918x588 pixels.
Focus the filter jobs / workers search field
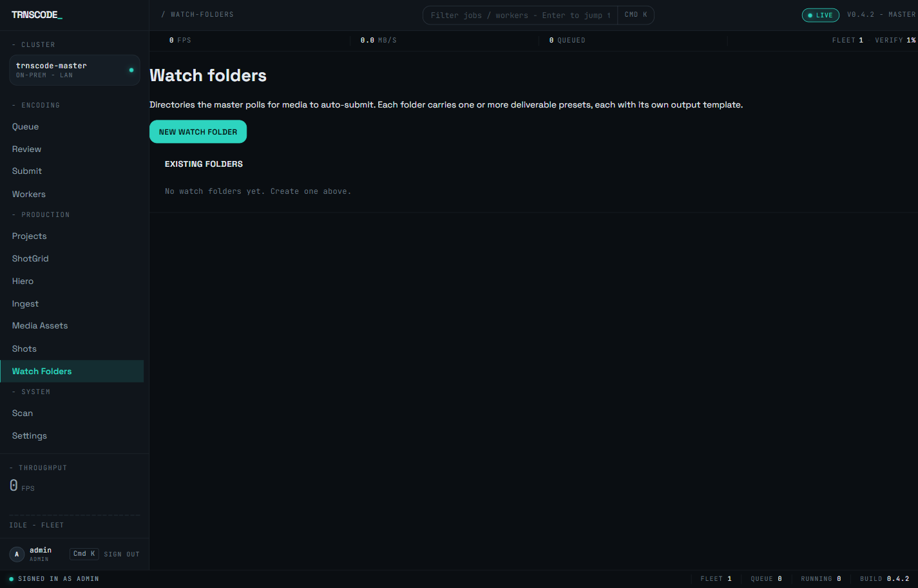coord(520,15)
